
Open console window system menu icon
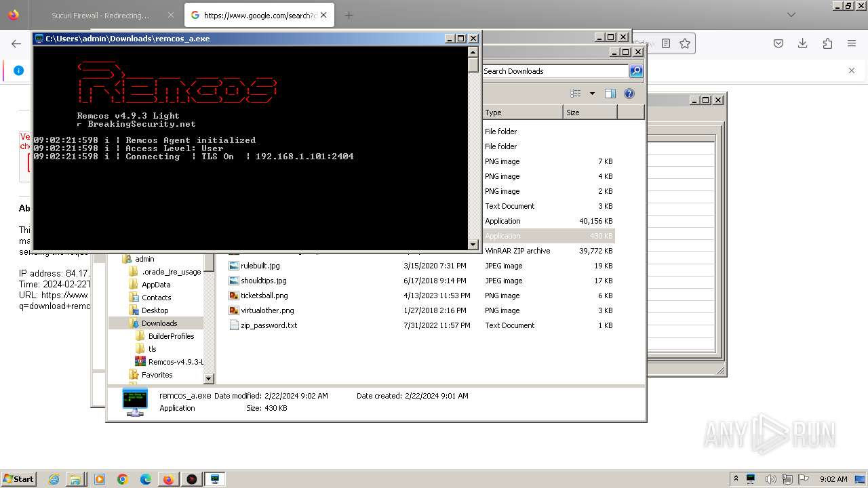39,39
